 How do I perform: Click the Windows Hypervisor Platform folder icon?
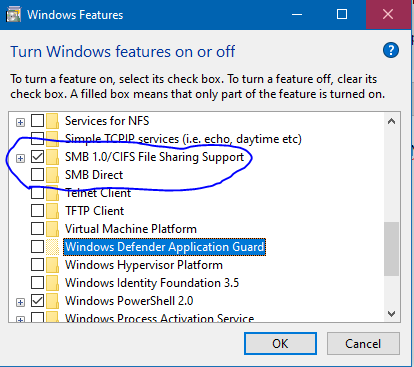point(52,265)
